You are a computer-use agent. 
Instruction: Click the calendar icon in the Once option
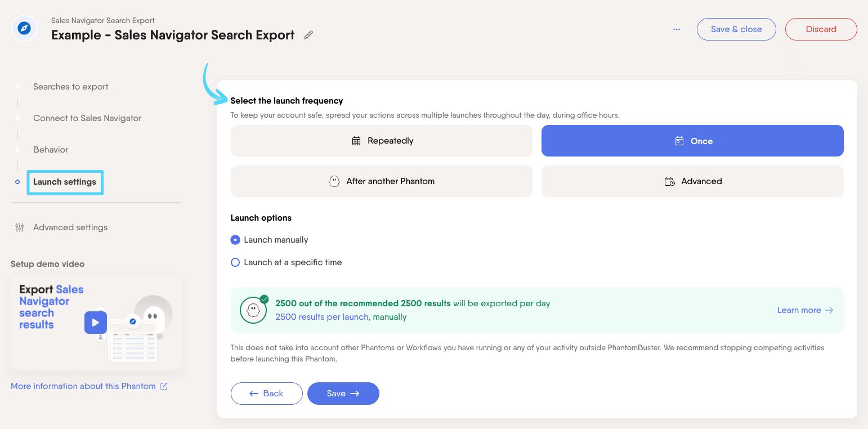coord(679,141)
